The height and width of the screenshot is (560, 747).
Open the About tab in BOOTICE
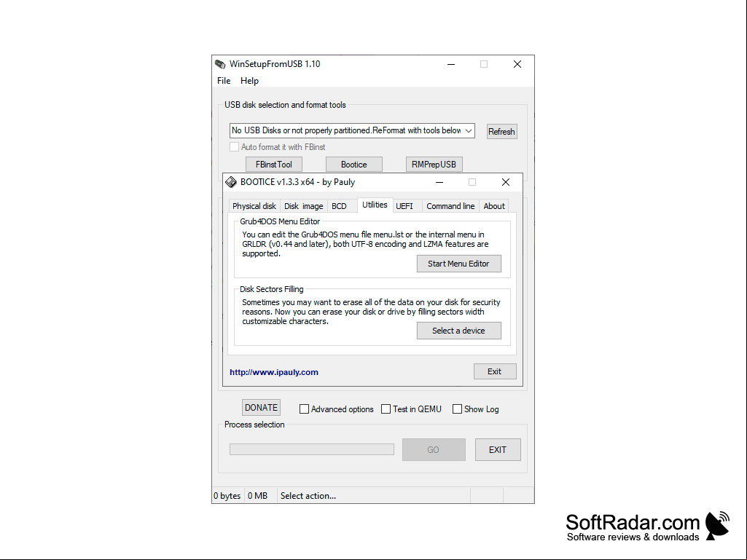494,205
